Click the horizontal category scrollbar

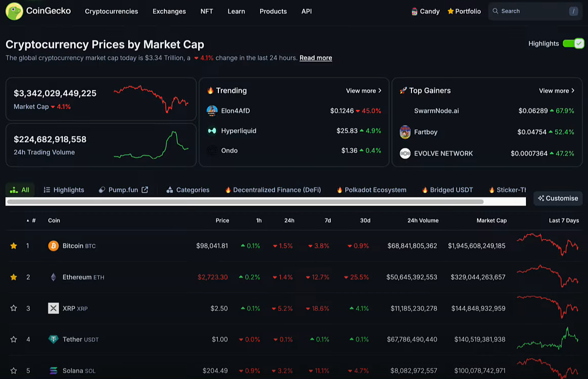[245, 202]
